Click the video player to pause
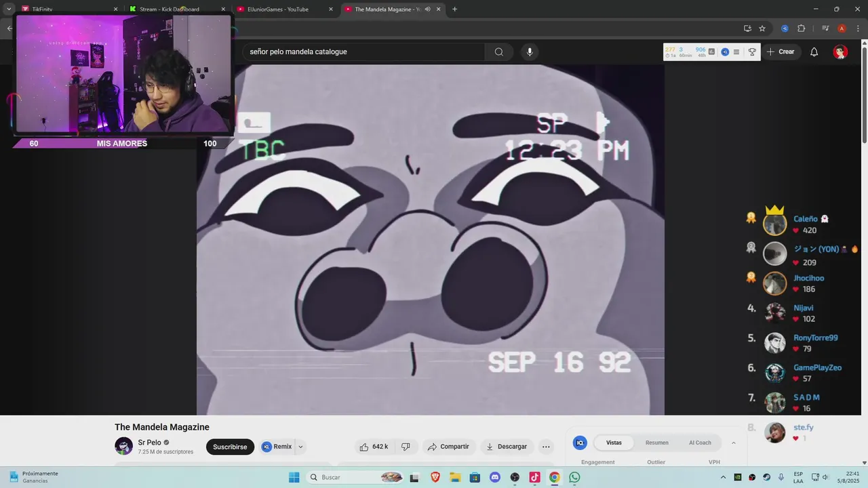 pyautogui.click(x=431, y=240)
